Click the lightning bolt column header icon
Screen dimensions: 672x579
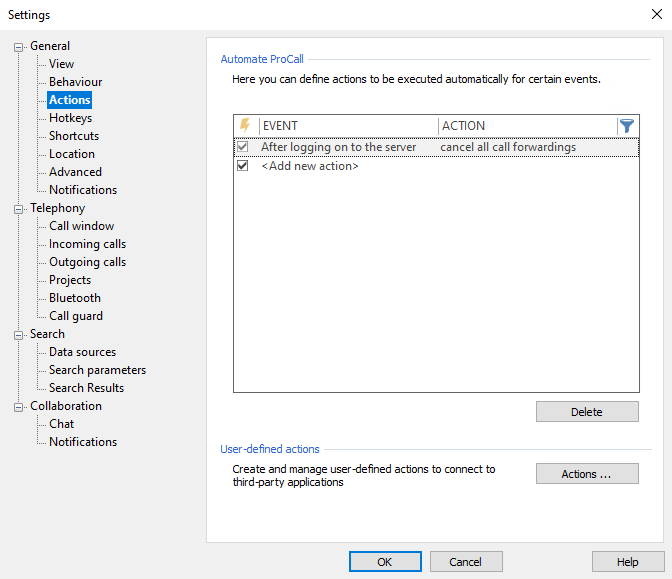(245, 126)
